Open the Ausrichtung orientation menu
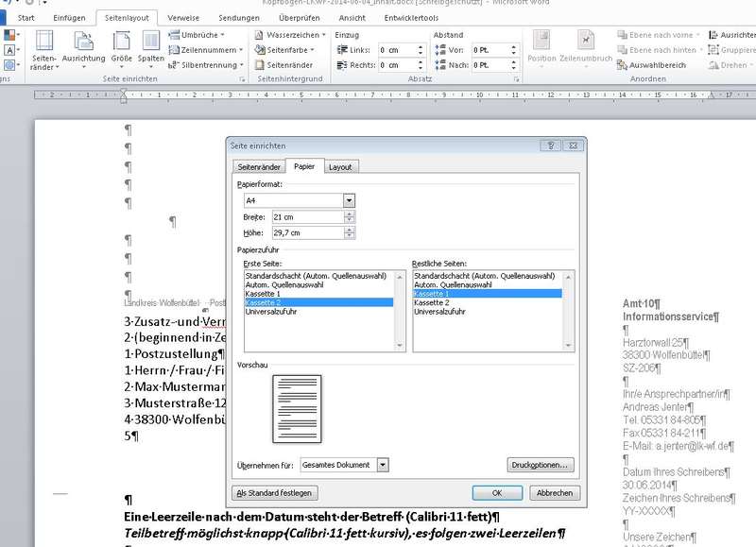Viewport: 756px width, 547px height. 83,50
